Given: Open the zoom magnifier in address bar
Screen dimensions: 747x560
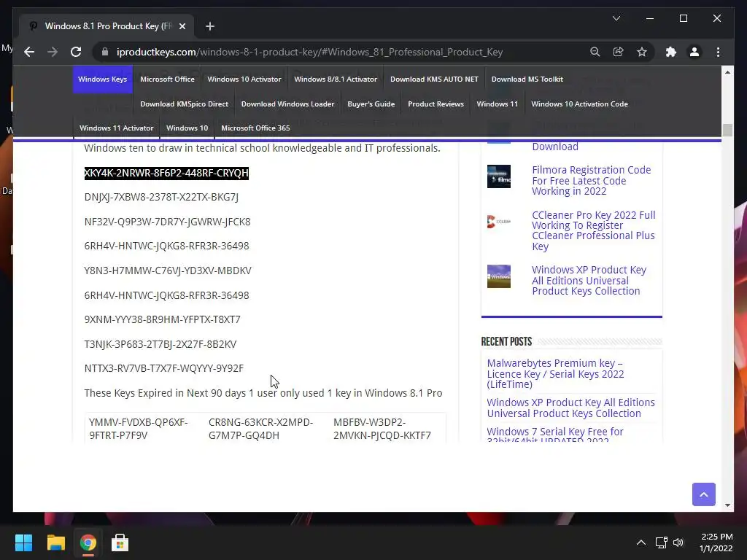Looking at the screenshot, I should 595,52.
